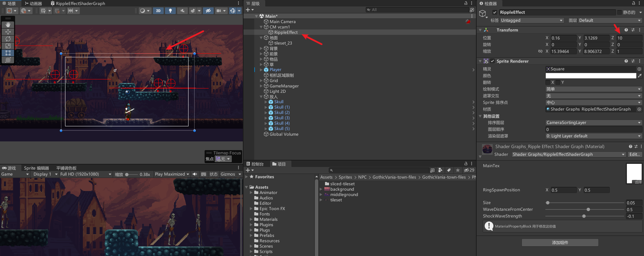The width and height of the screenshot is (644, 256).
Task: Switch to Sprite 编辑器 tab
Action: click(x=36, y=168)
